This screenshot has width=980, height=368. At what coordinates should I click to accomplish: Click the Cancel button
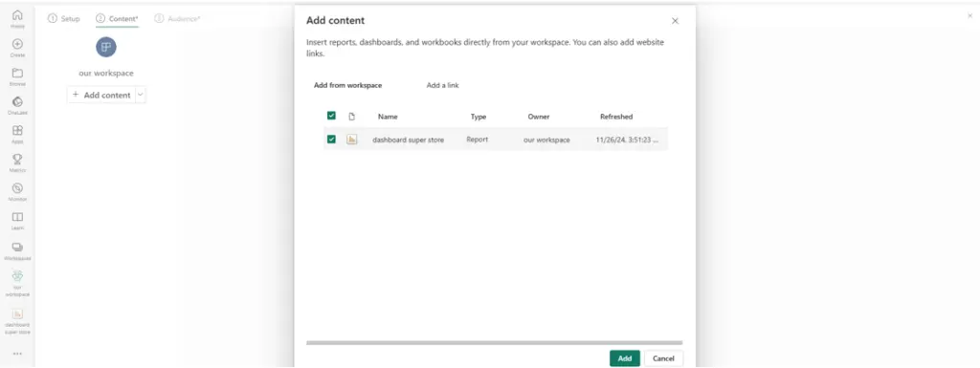(664, 358)
